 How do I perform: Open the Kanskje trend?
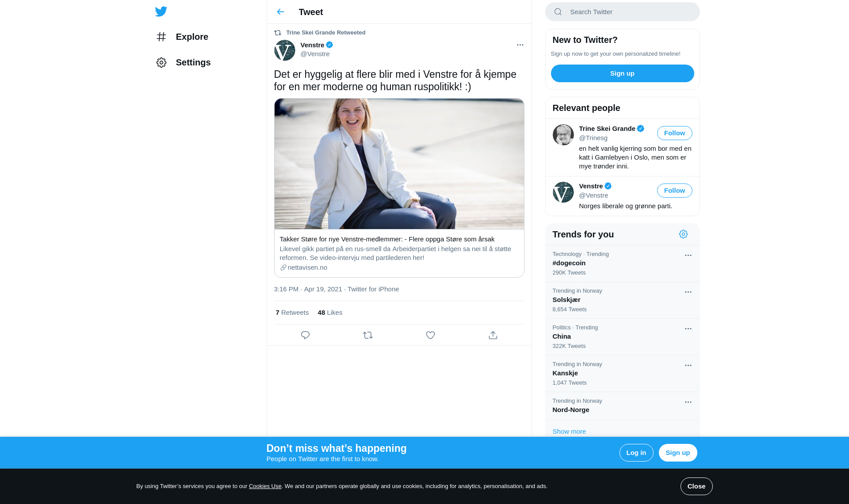coord(622,374)
